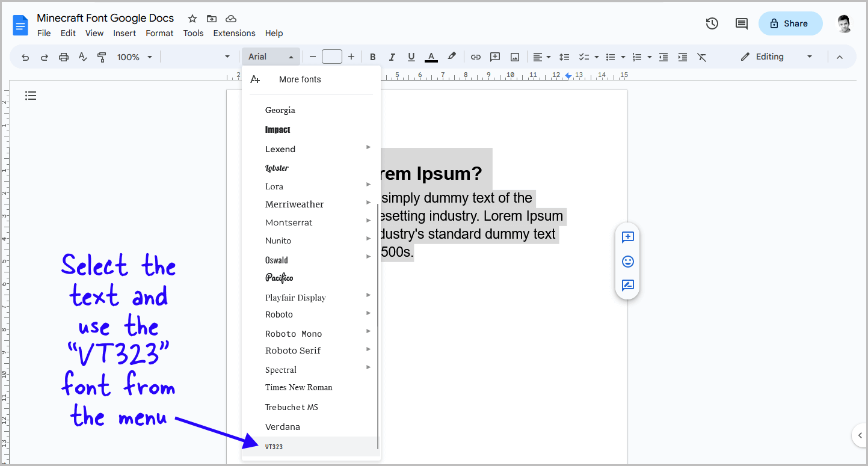Click the Undo arrow icon
Viewport: 868px width, 466px height.
[25, 57]
